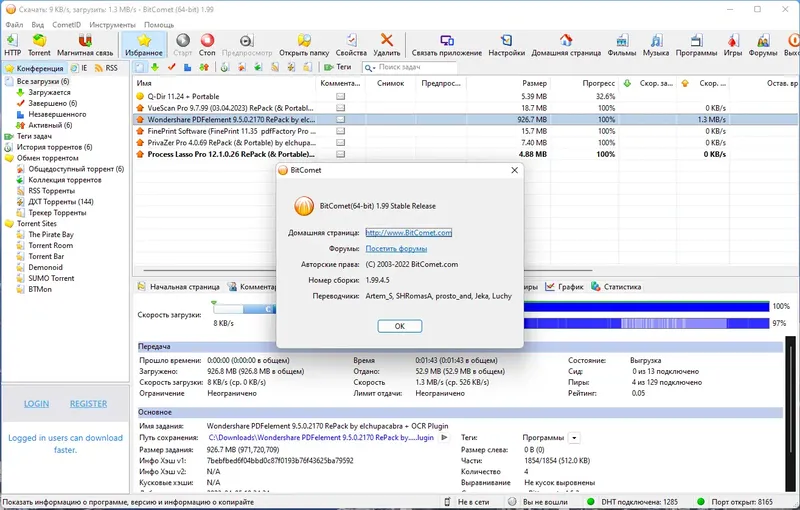Click the Музыка toolbar icon
800x510 pixels.
click(656, 40)
